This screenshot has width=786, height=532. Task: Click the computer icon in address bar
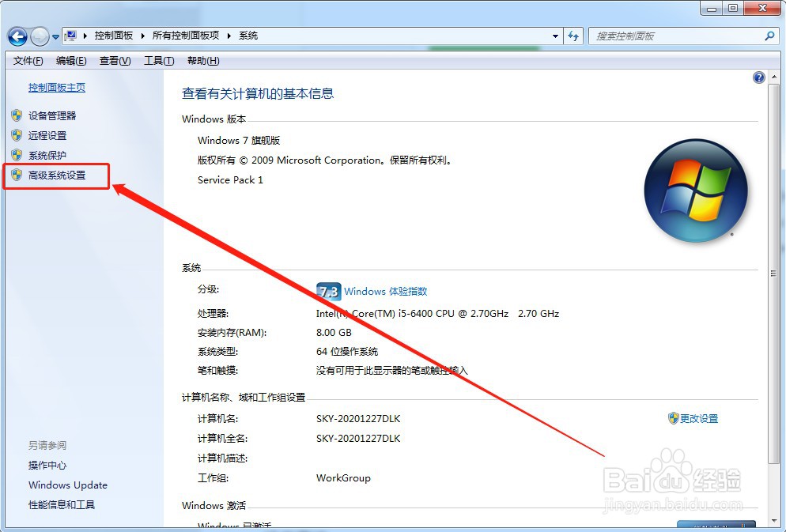coord(71,36)
